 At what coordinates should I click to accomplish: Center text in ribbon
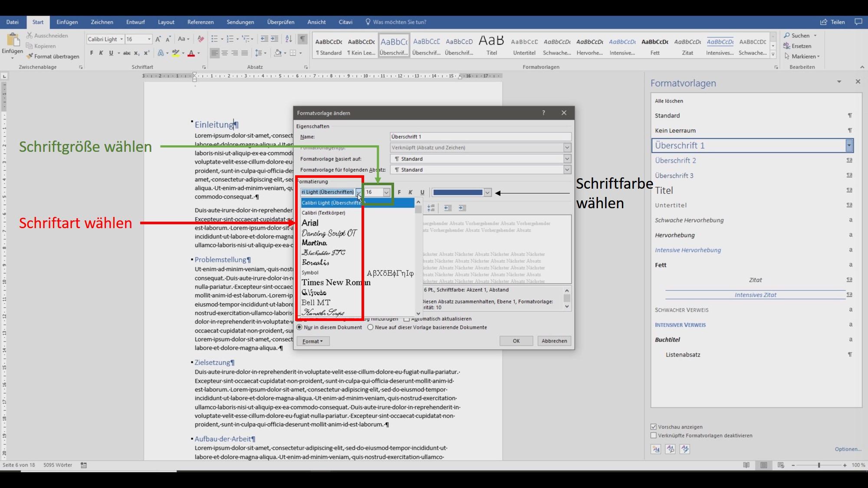tap(225, 53)
